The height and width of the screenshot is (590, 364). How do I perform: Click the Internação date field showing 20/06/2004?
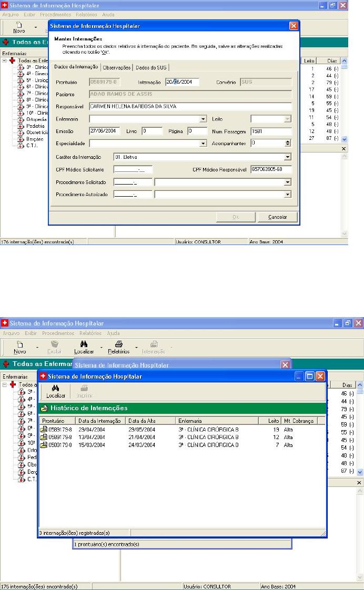182,82
